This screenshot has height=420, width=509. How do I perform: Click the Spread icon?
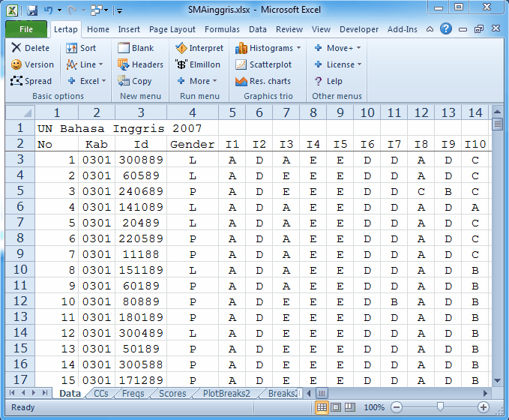[16, 81]
